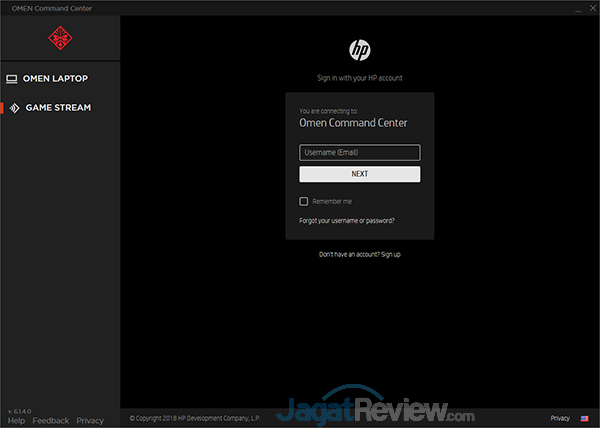This screenshot has height=428, width=600.
Task: Click the round HP logo
Action: point(359,51)
